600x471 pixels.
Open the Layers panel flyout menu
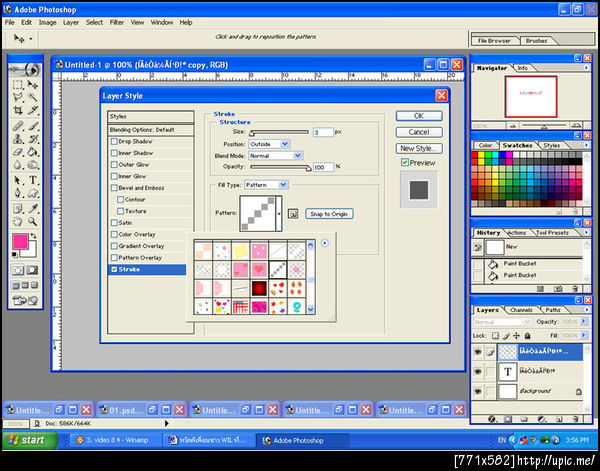coord(586,310)
